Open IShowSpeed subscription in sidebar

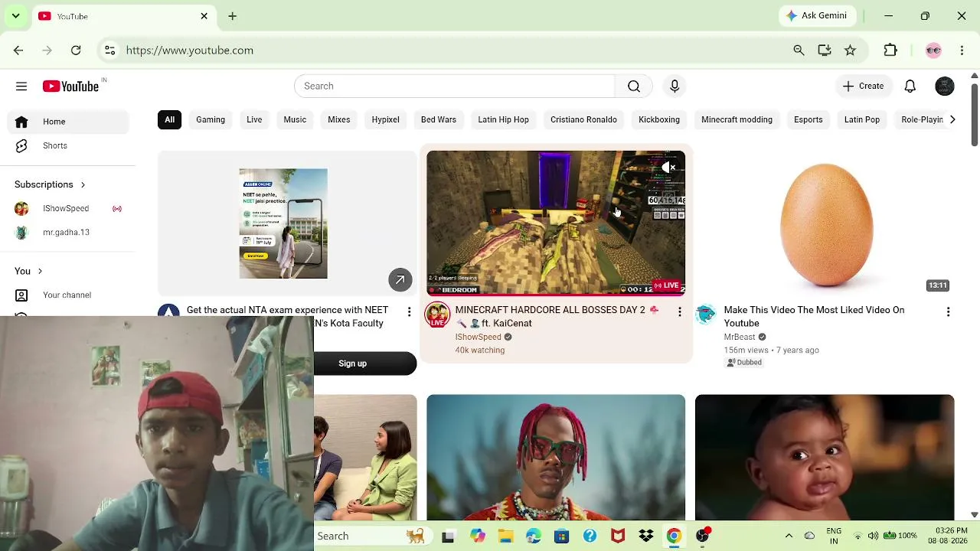[x=68, y=209]
